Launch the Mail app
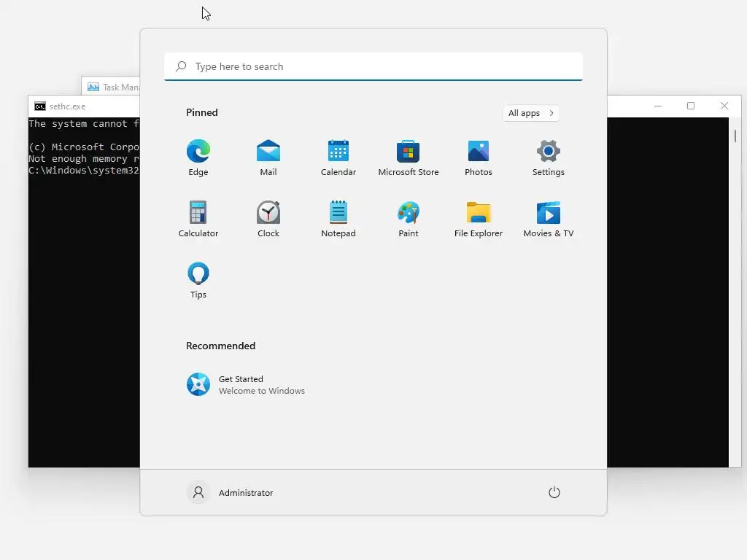The width and height of the screenshot is (747, 560). pyautogui.click(x=268, y=157)
